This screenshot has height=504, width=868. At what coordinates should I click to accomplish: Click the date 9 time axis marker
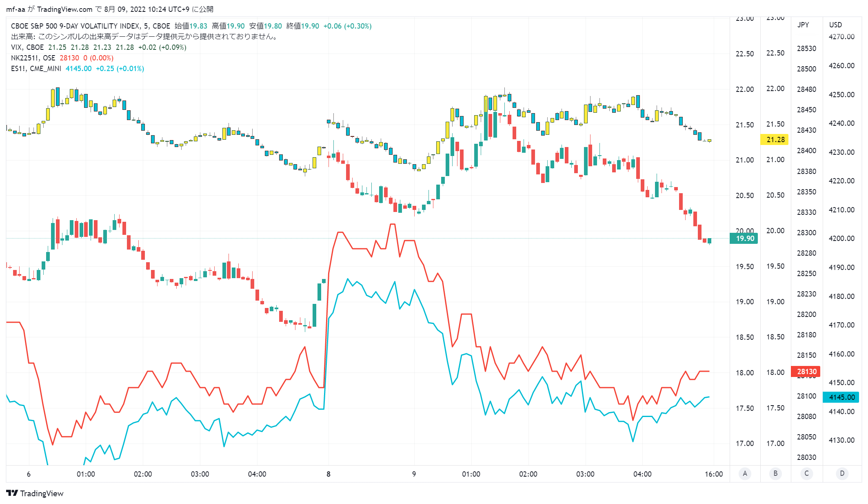tap(414, 474)
